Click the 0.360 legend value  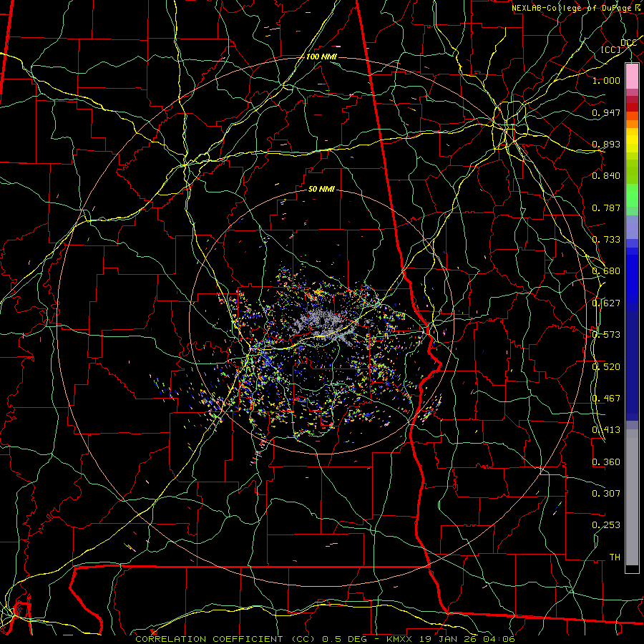(x=606, y=462)
